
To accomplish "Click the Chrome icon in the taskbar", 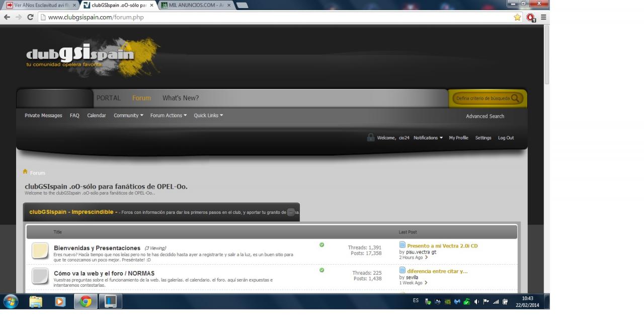I will click(x=86, y=301).
